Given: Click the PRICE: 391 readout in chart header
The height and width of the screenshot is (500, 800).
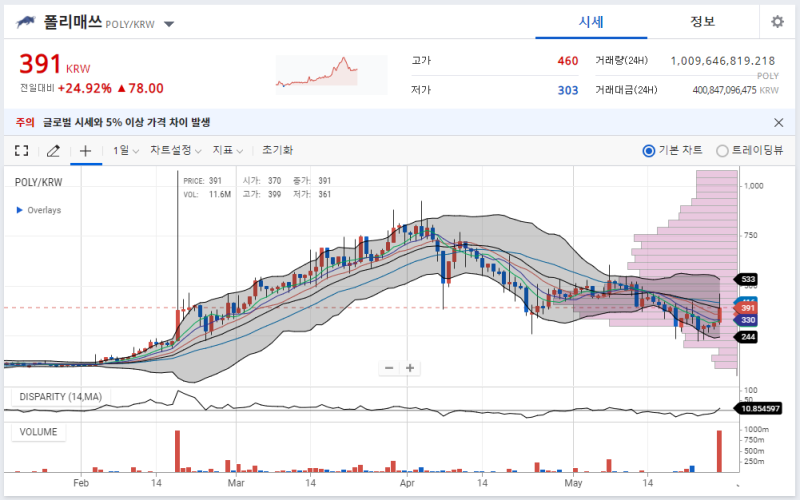Looking at the screenshot, I should click(x=203, y=181).
